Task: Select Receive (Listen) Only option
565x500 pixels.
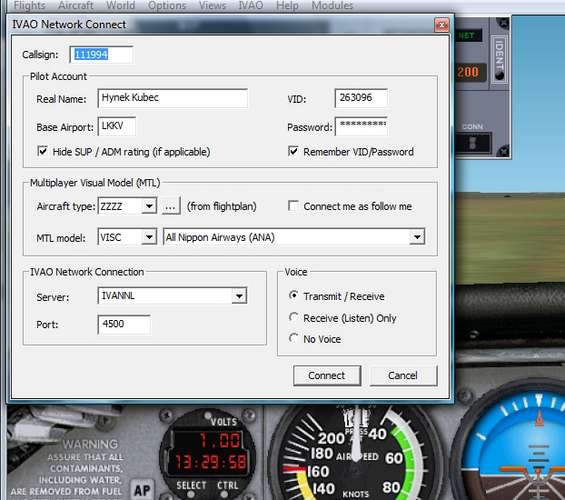Action: 294,317
